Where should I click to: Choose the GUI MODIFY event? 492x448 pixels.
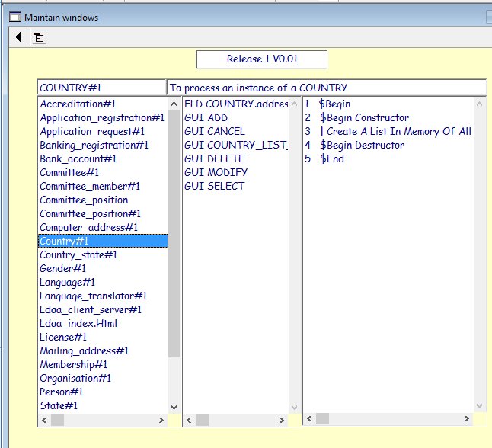click(216, 172)
